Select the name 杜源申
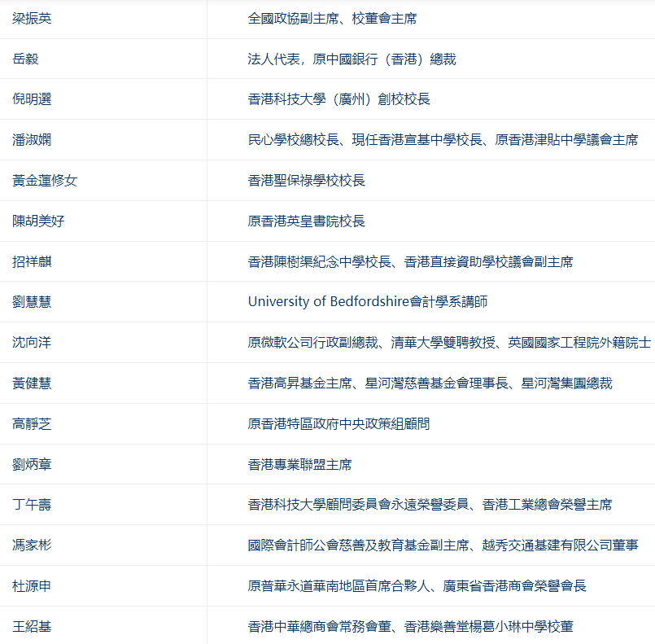 point(32,586)
